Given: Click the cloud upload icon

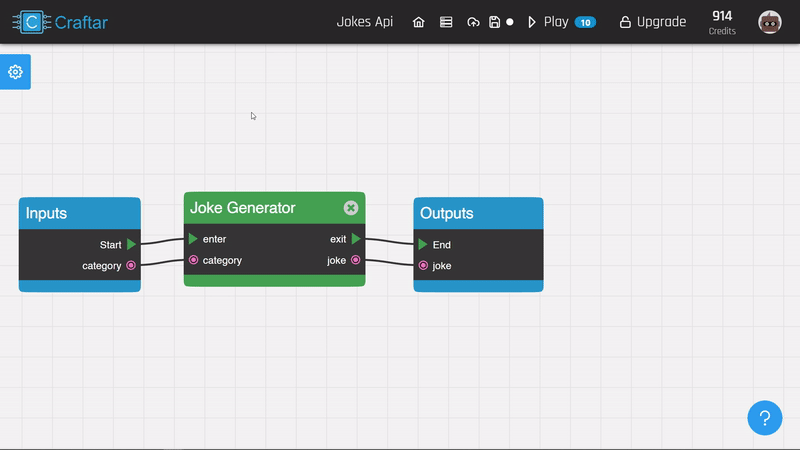Looking at the screenshot, I should click(x=473, y=22).
